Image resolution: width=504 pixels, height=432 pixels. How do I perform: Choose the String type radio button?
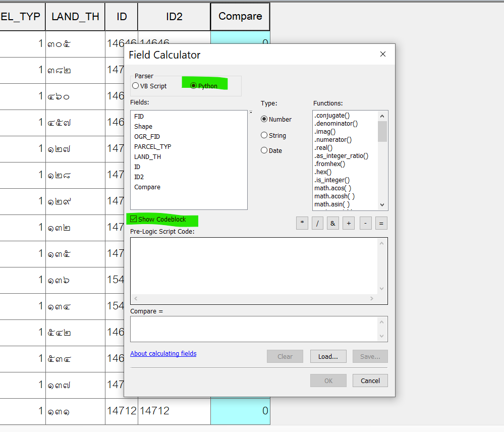tap(264, 135)
